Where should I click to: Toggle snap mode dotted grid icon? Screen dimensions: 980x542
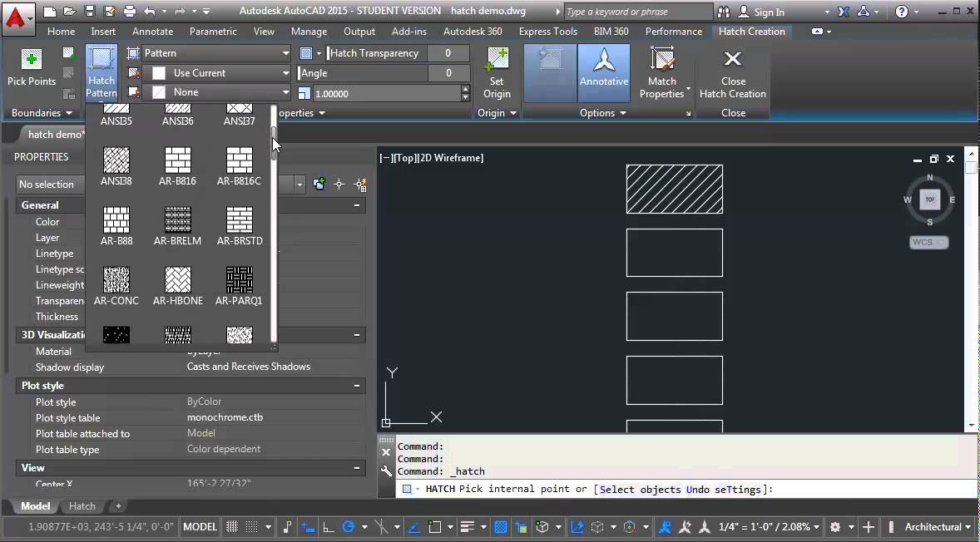click(252, 527)
